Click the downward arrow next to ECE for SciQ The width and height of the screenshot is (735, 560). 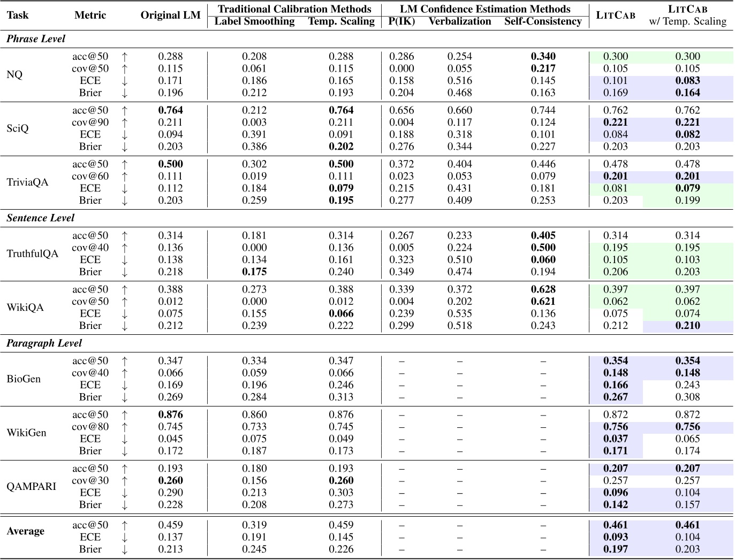124,134
